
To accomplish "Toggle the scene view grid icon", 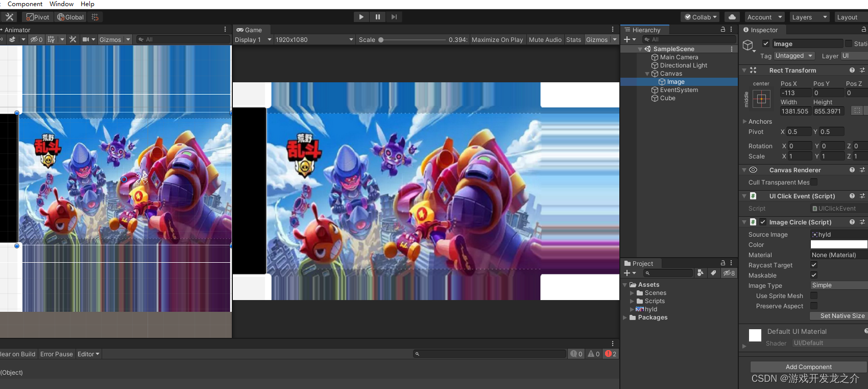I will click(51, 39).
